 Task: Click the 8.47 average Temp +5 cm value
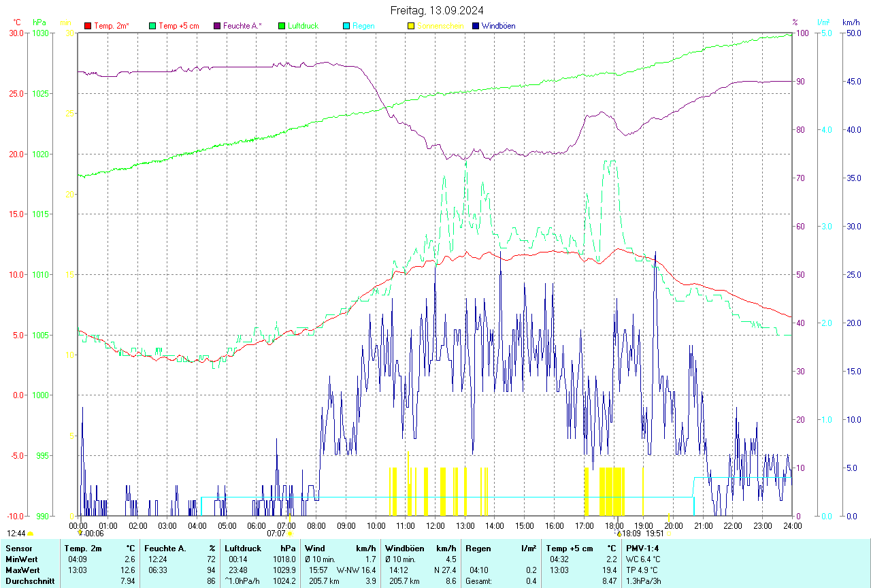(608, 581)
